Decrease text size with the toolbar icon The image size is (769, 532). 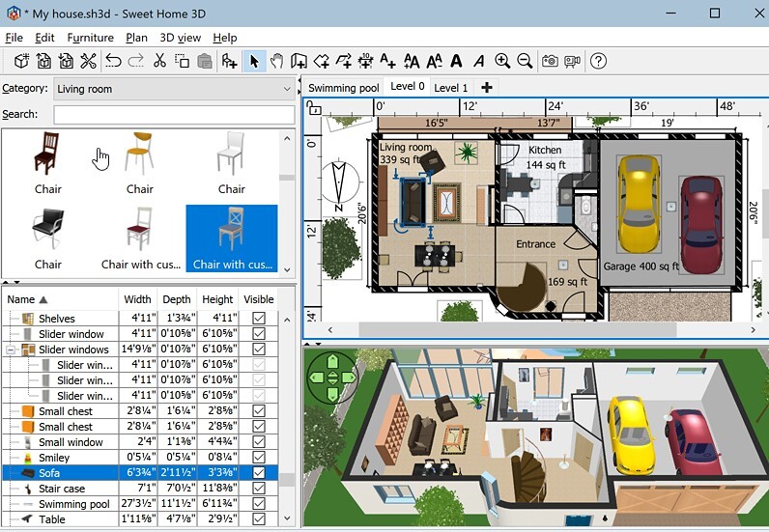[434, 61]
